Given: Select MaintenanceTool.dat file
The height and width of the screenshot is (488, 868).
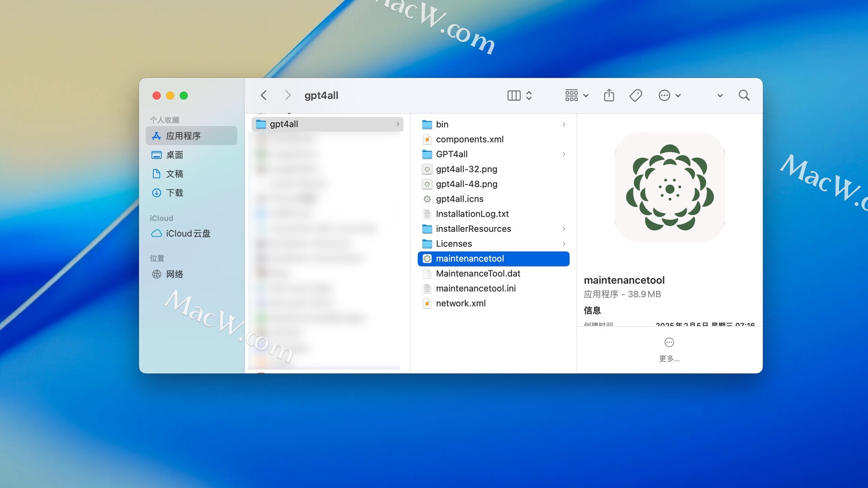Looking at the screenshot, I should pyautogui.click(x=494, y=273).
